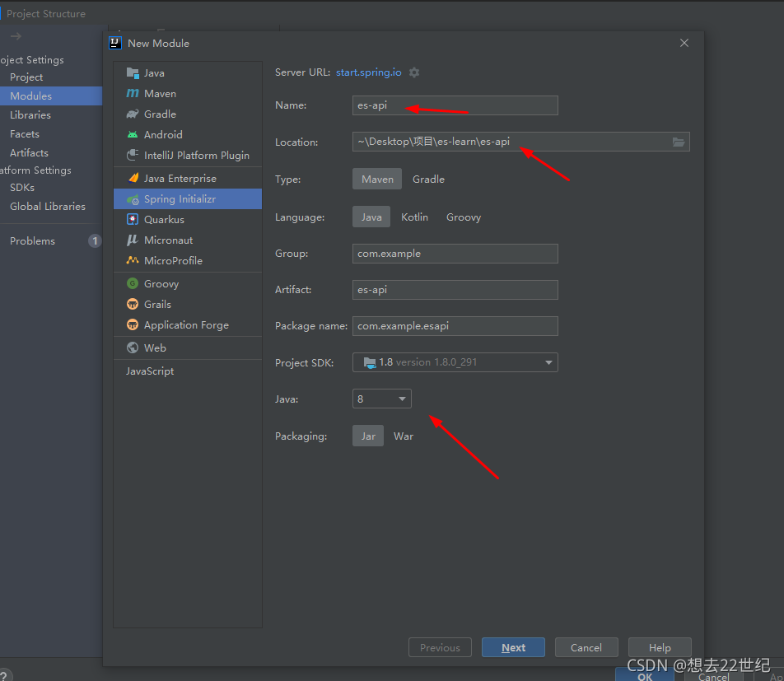Viewport: 784px width, 681px height.
Task: Click inside the Artifact field
Action: [455, 290]
